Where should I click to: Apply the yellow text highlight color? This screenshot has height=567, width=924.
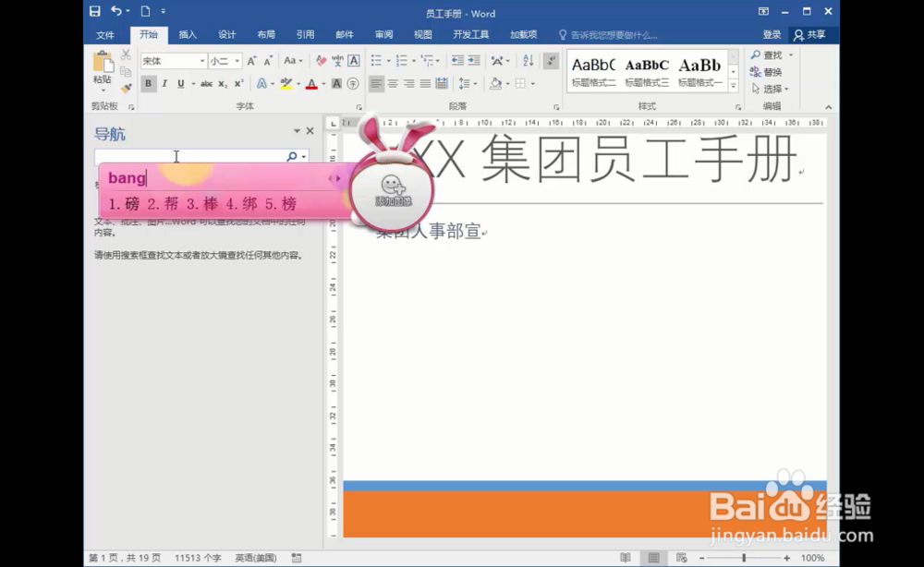pos(286,84)
